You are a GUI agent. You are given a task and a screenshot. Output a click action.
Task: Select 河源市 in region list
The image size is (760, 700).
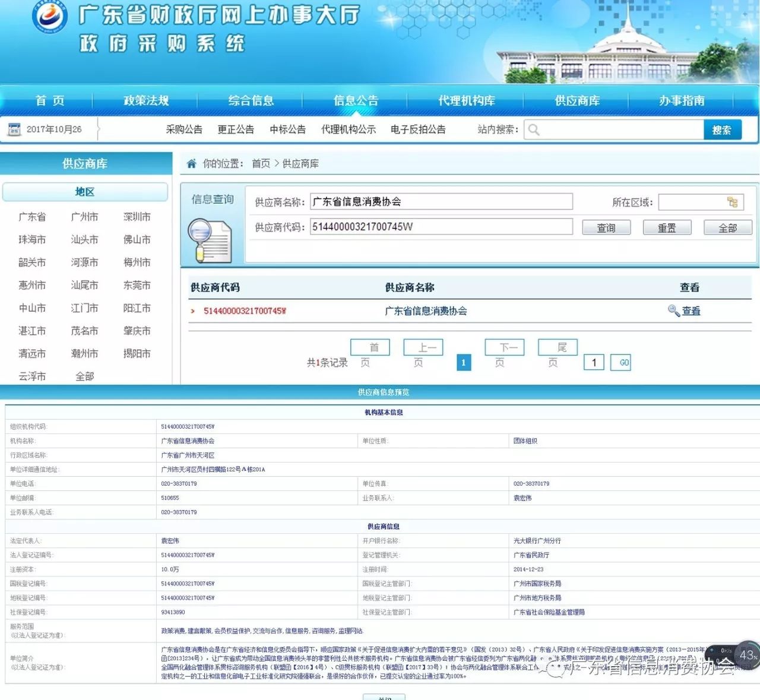(85, 262)
